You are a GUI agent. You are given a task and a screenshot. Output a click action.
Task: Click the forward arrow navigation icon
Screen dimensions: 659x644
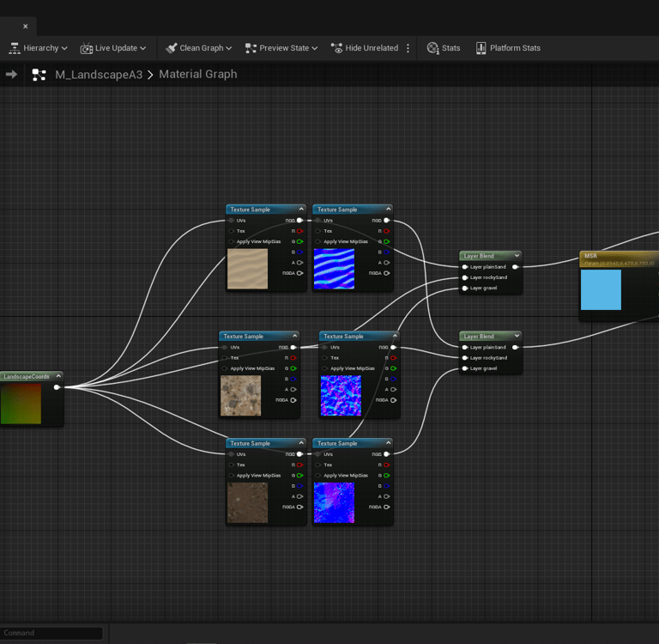[x=11, y=75]
